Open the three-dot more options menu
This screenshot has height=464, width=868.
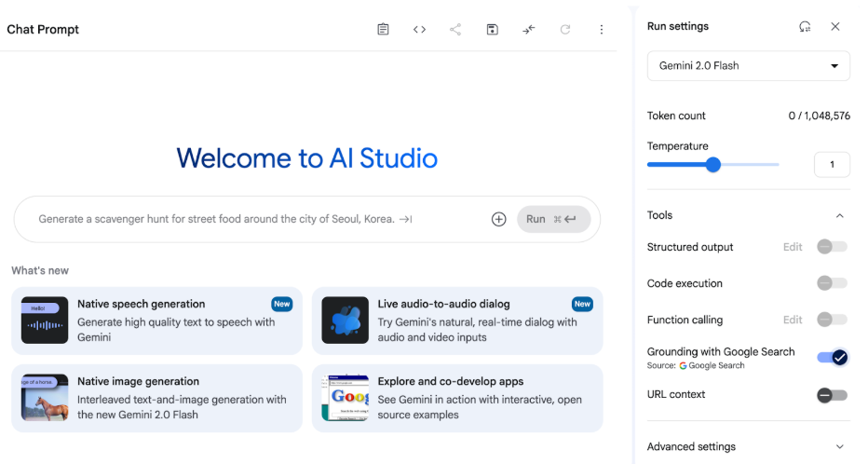pyautogui.click(x=602, y=29)
